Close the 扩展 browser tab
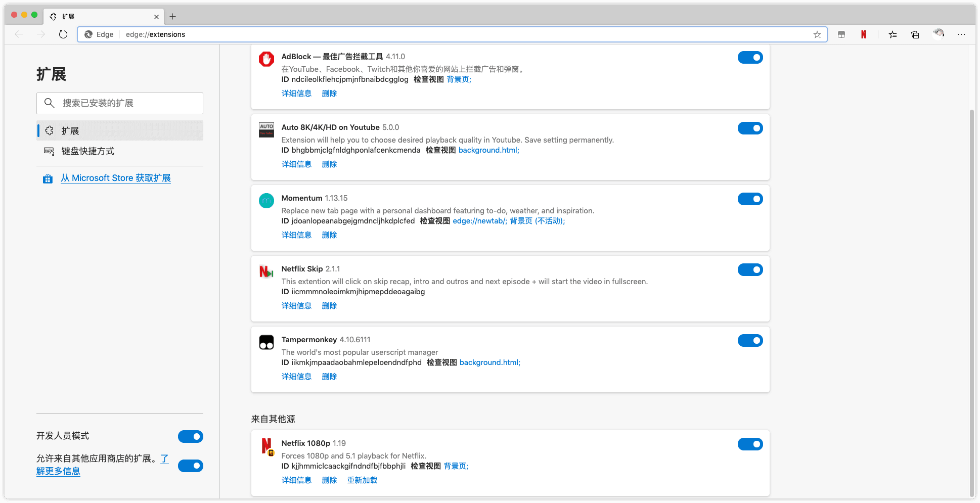This screenshot has height=503, width=980. [156, 17]
